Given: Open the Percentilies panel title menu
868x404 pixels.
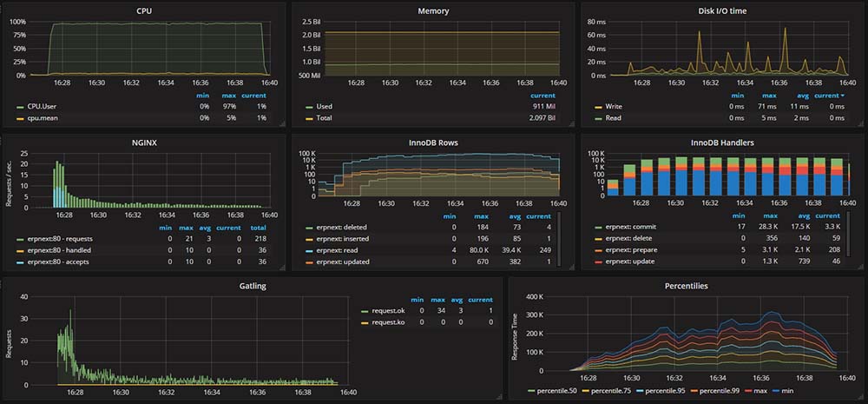Looking at the screenshot, I should [x=686, y=286].
